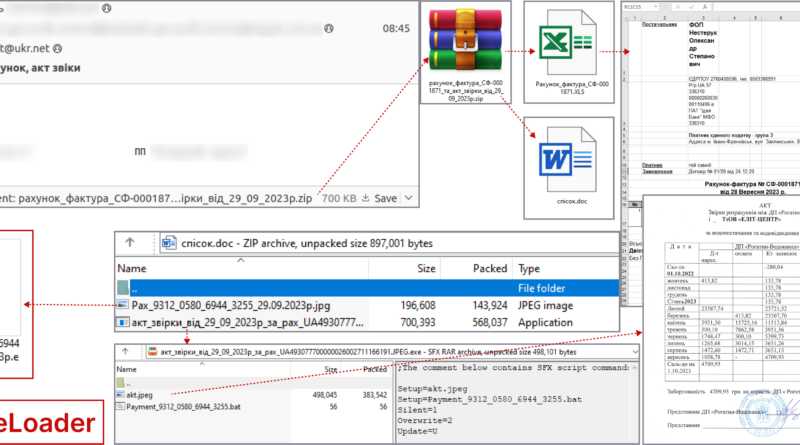Select Excel column header 2
This screenshot has width=800, height=445.
(664, 18)
